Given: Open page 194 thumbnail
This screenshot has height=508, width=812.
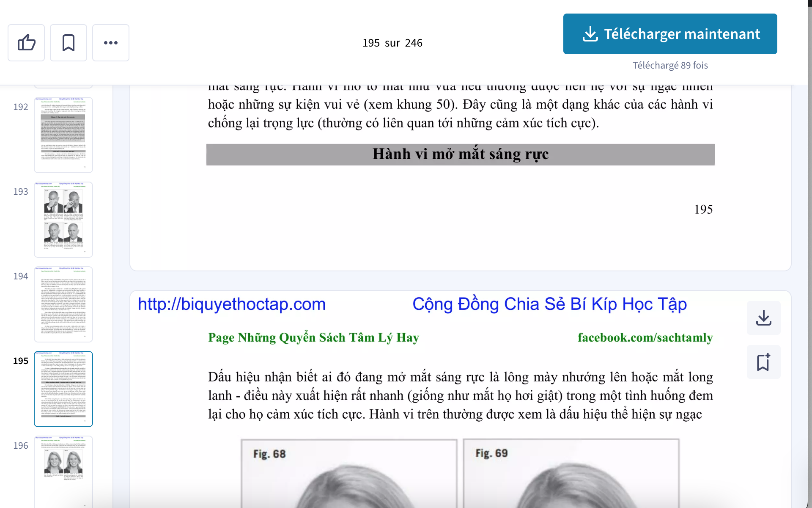Looking at the screenshot, I should tap(63, 304).
